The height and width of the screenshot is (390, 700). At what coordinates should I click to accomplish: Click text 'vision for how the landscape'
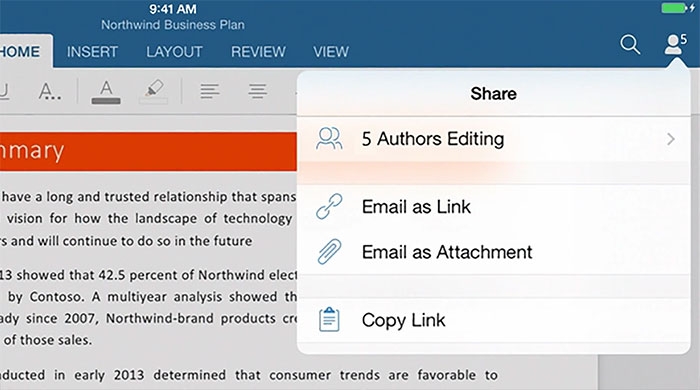[104, 219]
